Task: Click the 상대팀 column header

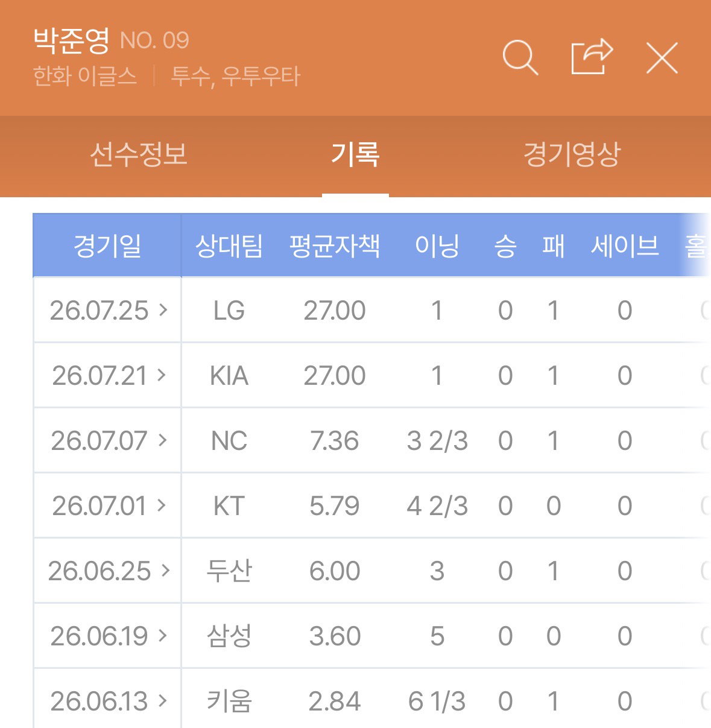Action: pos(229,245)
